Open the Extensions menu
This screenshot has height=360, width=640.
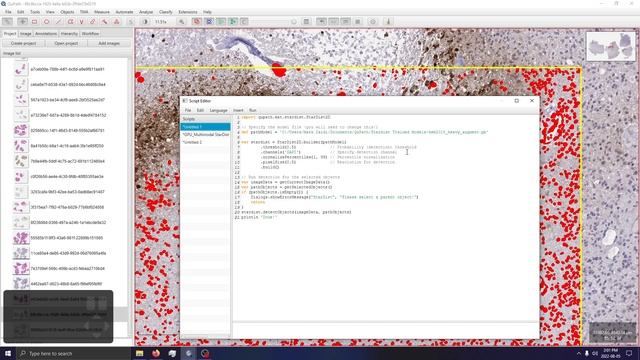(x=188, y=12)
